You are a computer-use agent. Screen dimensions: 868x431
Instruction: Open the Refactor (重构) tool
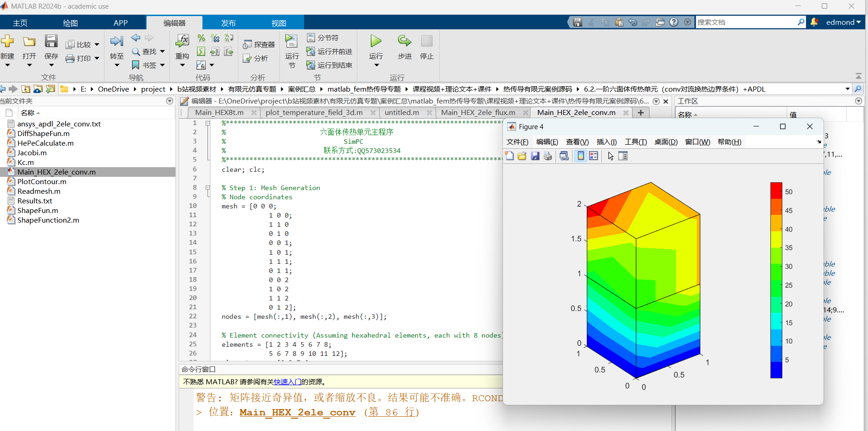coord(182,41)
